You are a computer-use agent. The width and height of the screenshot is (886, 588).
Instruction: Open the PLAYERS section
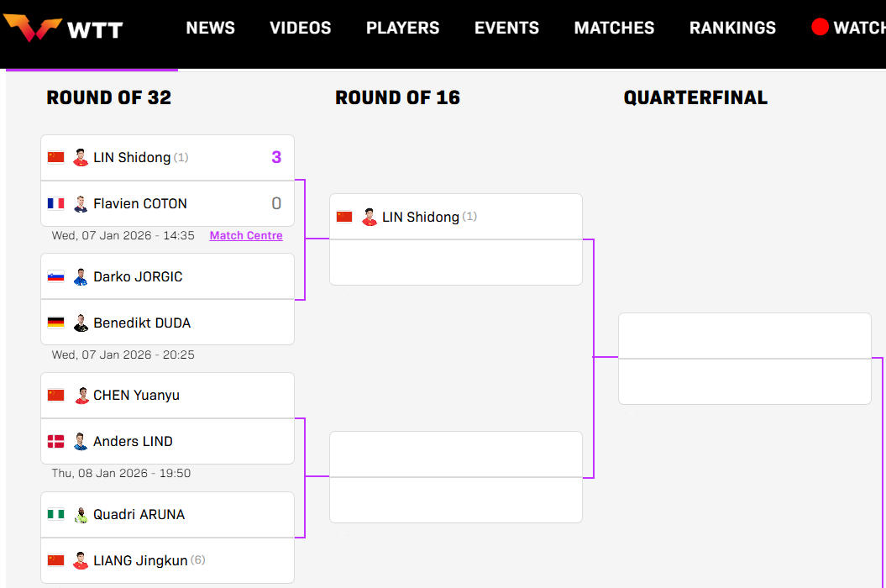402,28
